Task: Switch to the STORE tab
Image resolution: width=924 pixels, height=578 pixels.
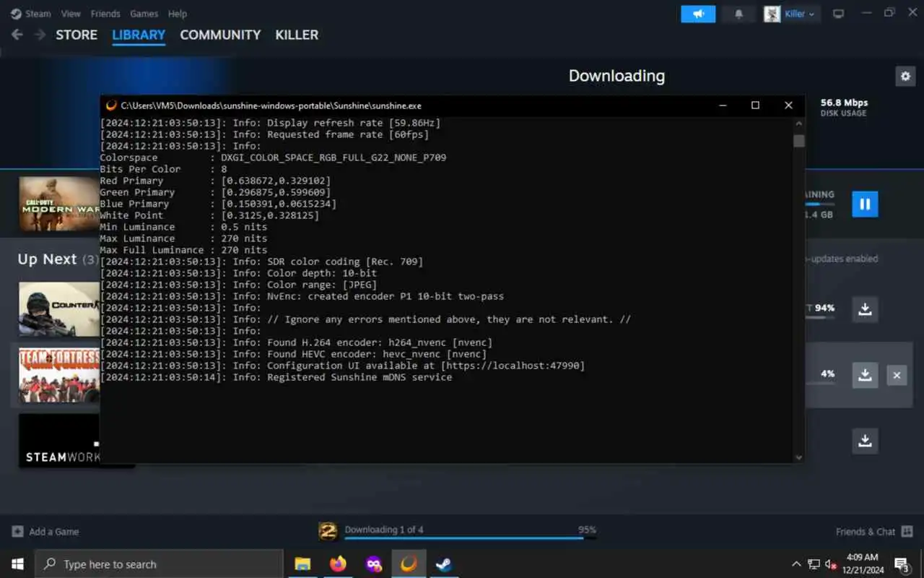Action: coord(77,35)
